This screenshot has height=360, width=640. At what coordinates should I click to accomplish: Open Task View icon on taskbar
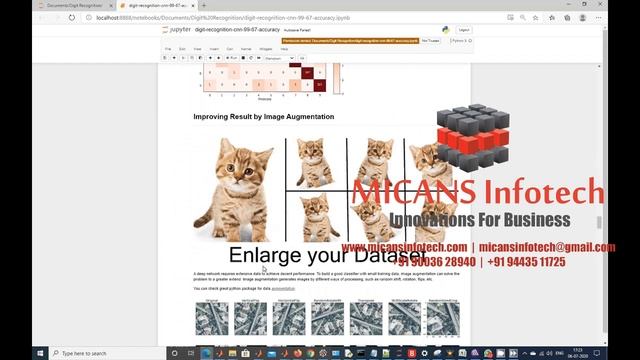tap(191, 353)
